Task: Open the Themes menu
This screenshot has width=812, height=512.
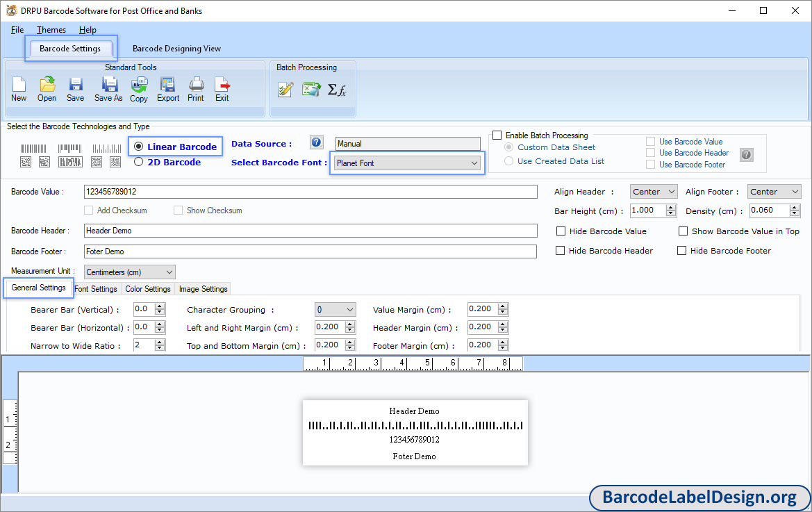Action: click(51, 29)
